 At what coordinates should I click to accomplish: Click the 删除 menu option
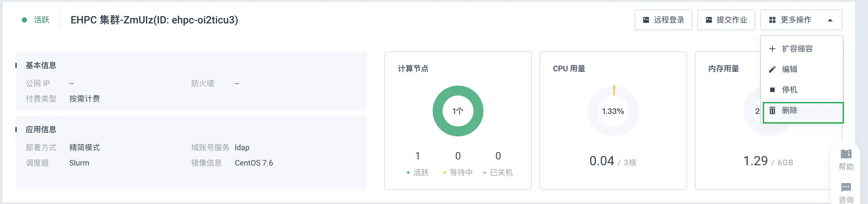click(803, 112)
